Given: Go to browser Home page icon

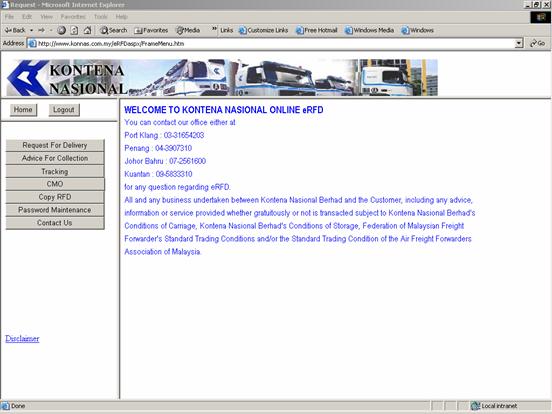Looking at the screenshot, I should (87, 30).
